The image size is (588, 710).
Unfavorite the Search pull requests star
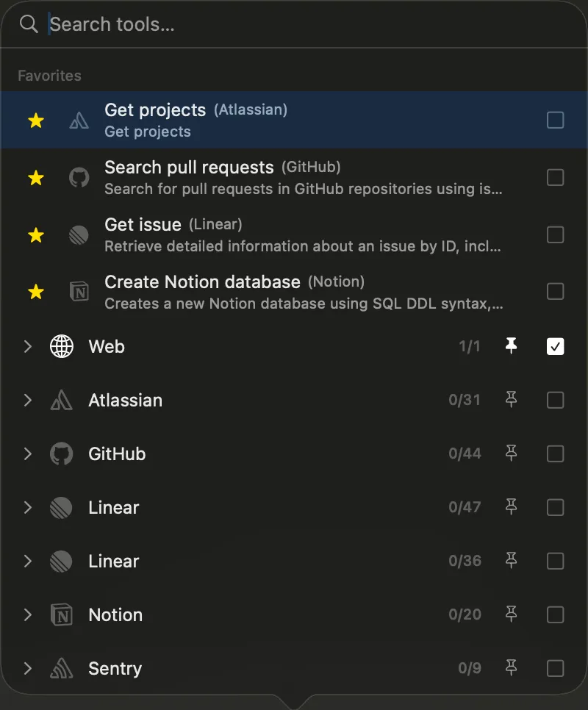[x=36, y=178]
